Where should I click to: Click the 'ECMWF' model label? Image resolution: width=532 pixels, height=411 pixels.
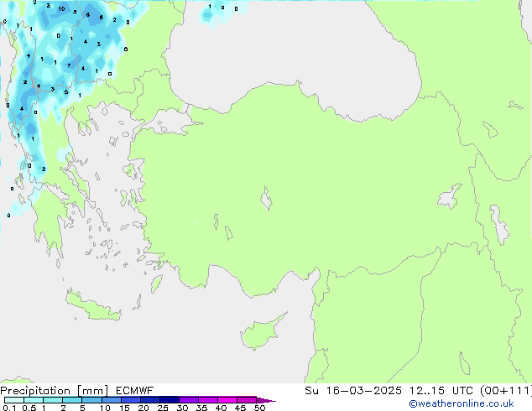[x=135, y=391]
